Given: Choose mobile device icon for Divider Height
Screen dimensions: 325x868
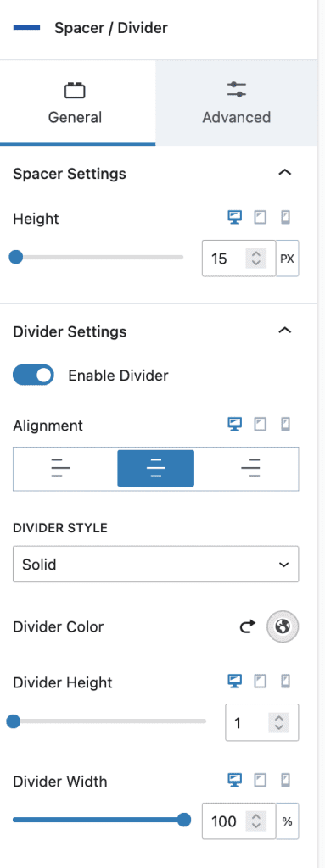Looking at the screenshot, I should click(x=286, y=681).
